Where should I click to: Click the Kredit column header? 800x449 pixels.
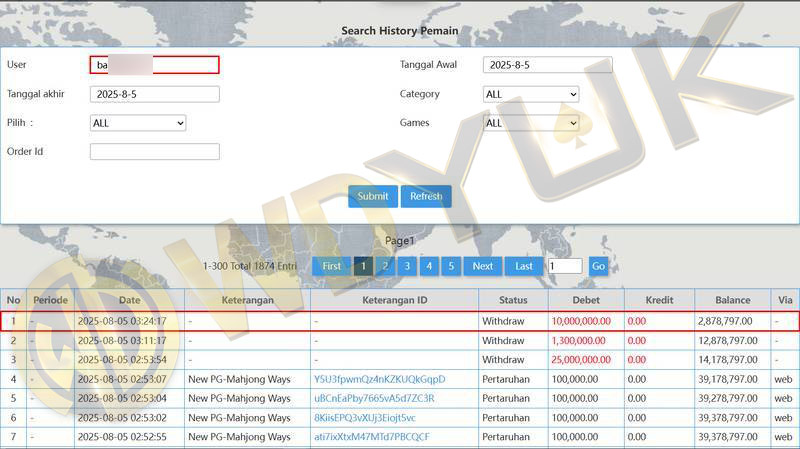tap(659, 301)
